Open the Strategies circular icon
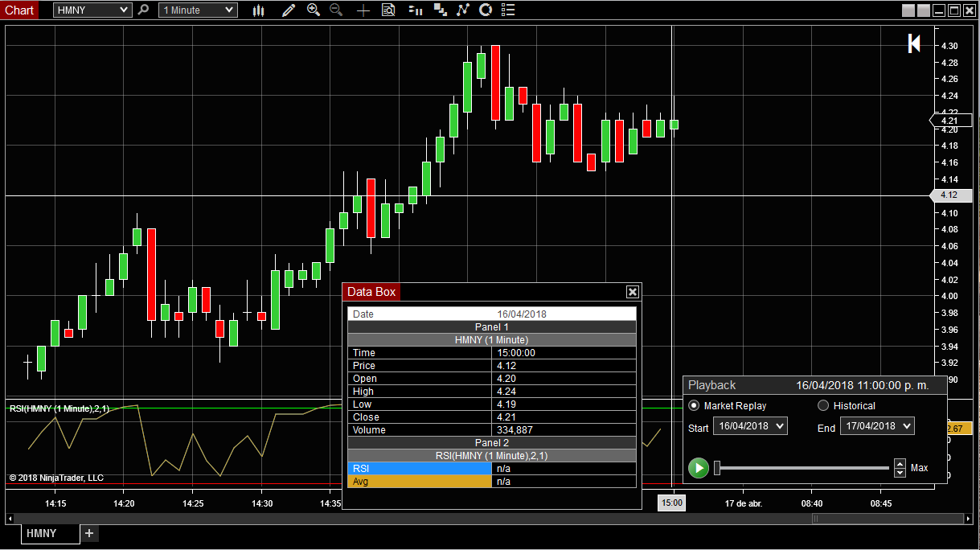This screenshot has height=550, width=980. pos(486,10)
